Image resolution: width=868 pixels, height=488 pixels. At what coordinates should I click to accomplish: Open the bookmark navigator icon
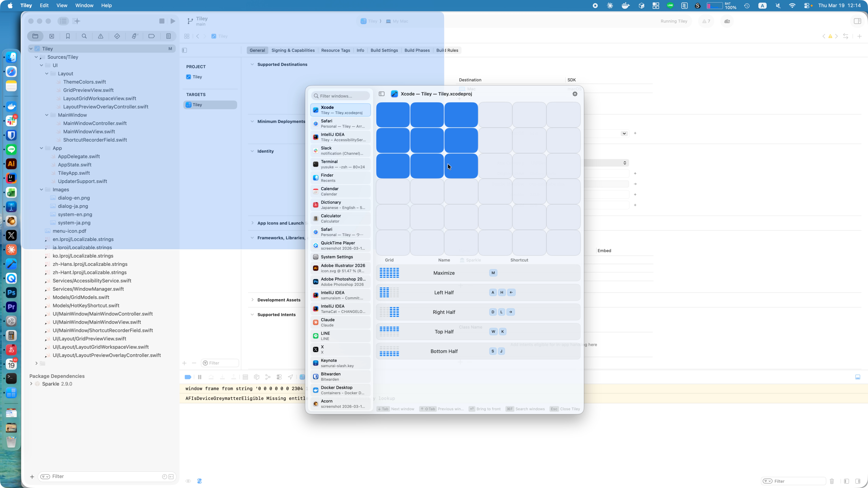coord(68,36)
